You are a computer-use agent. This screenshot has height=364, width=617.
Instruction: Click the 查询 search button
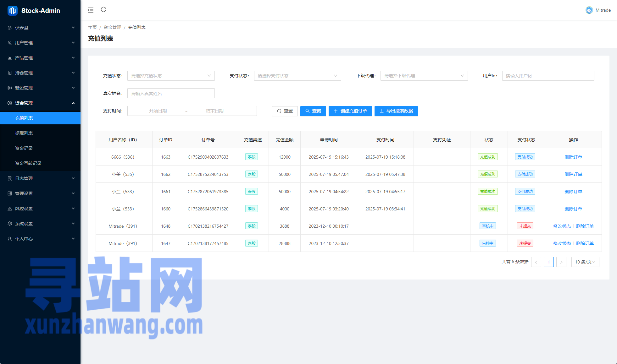tap(313, 111)
